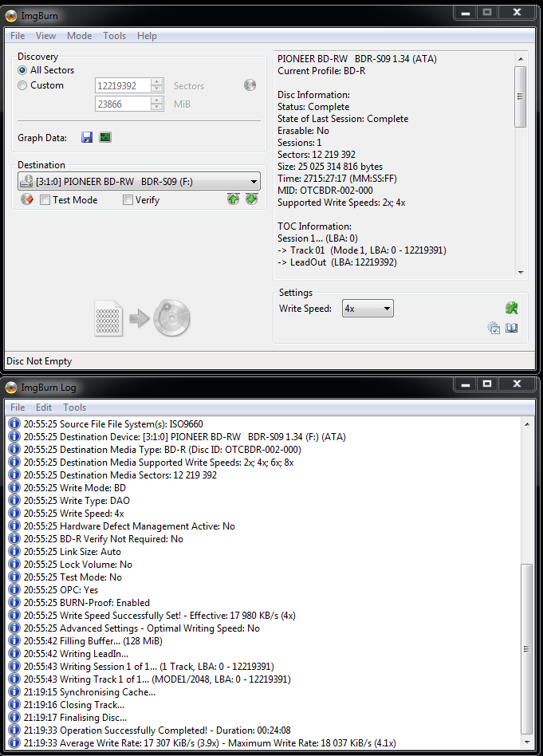Click the 'Disc Not Empty' status bar text
Screen dimensions: 543x756
(x=39, y=361)
